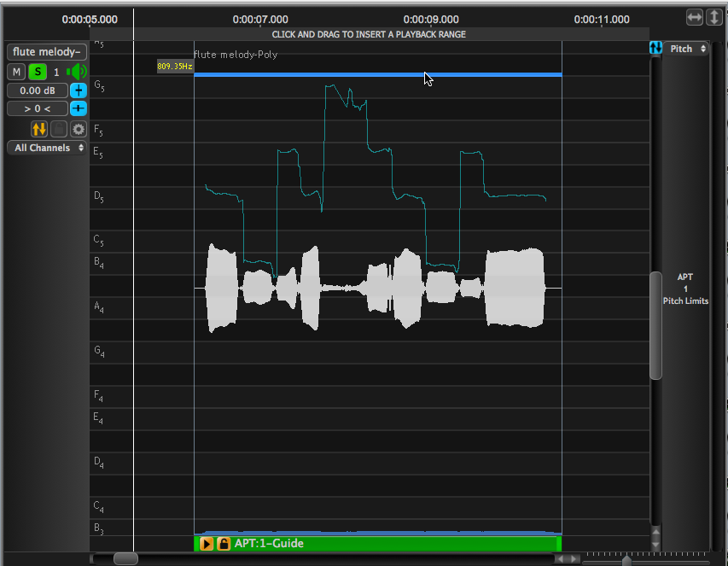Click the orange up-down arrows track icon
The image size is (728, 566).
[x=39, y=129]
